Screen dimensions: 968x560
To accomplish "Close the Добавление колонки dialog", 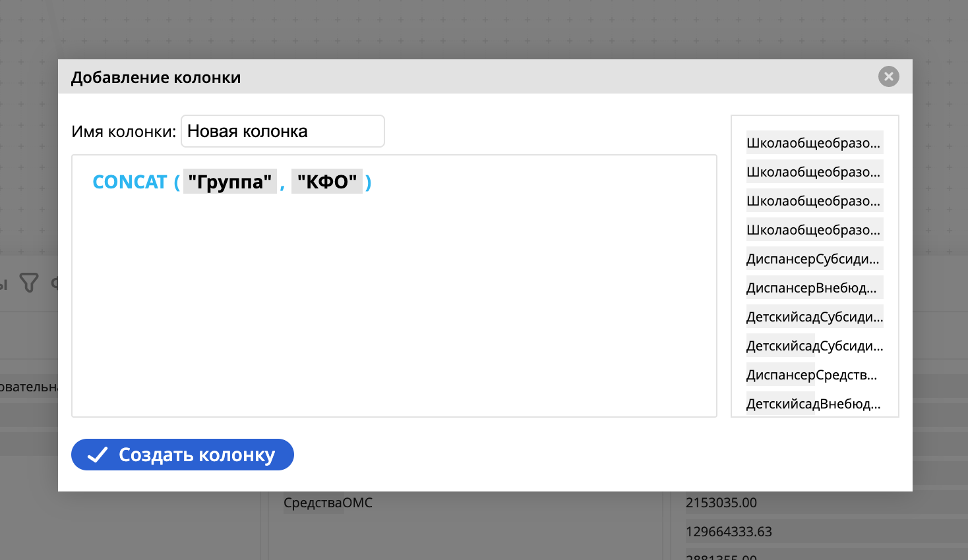I will [x=888, y=77].
